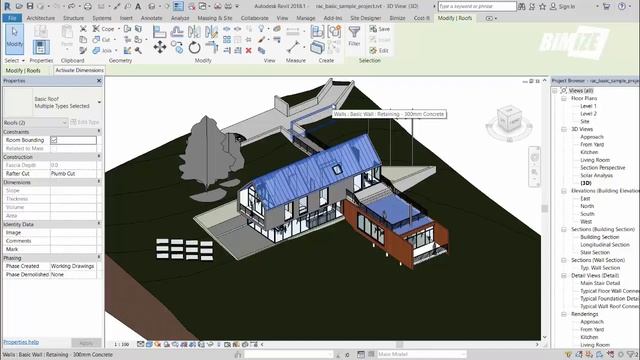Click Save selection icon
Screen dimensions: 640x360
[x=380, y=29]
